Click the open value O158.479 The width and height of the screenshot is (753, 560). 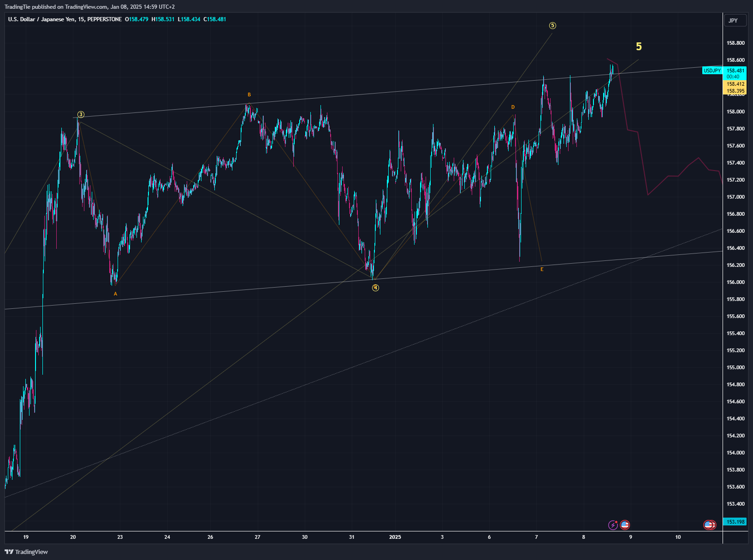point(137,19)
